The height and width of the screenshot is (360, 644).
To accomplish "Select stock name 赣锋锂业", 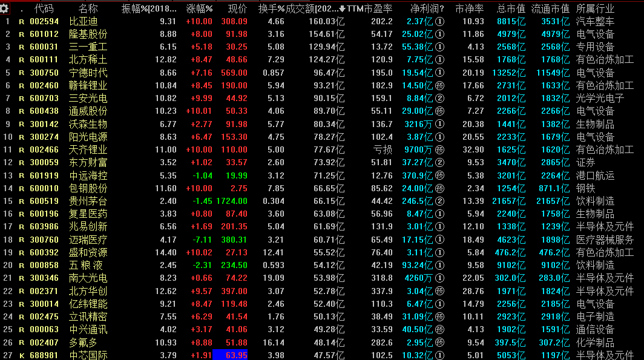I will click(88, 85).
